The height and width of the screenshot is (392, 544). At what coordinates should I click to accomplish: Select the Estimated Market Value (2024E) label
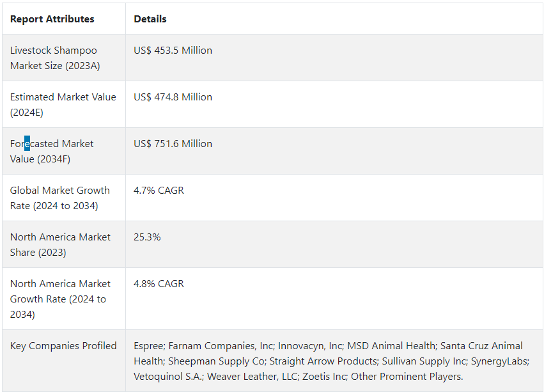(63, 104)
